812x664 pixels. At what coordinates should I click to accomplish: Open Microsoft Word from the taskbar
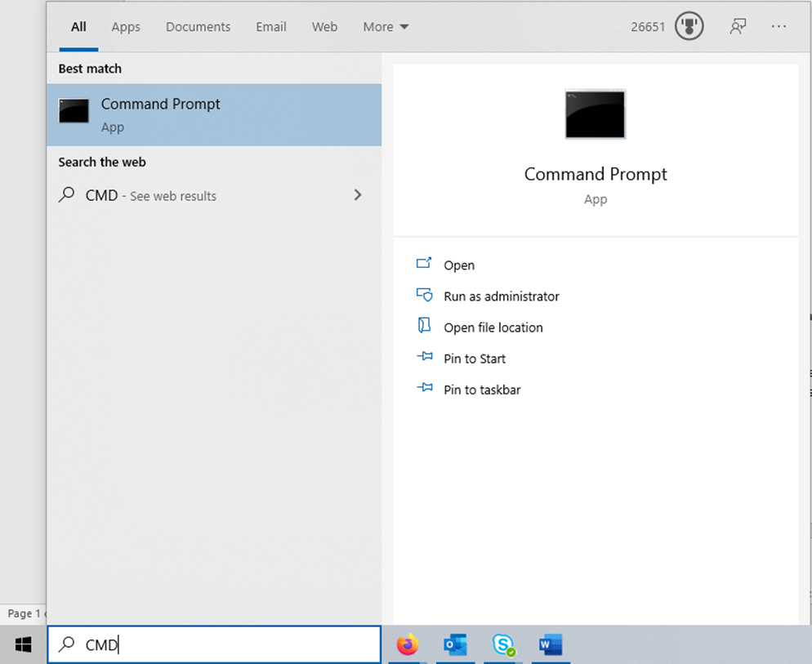point(550,644)
